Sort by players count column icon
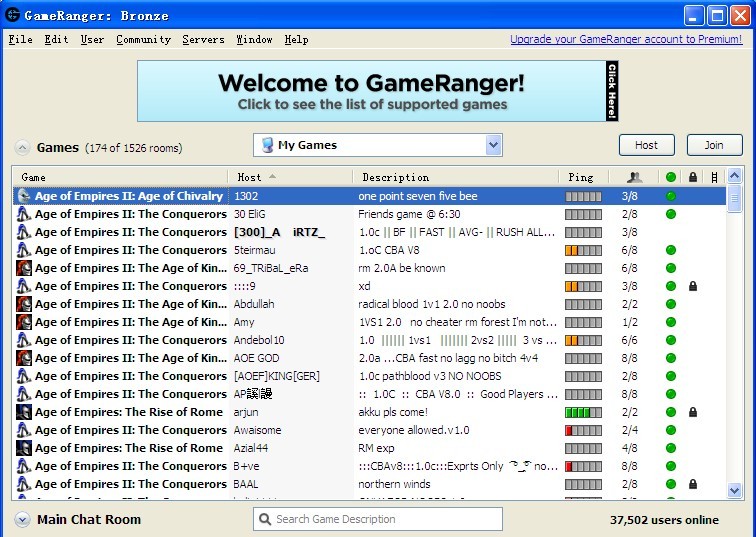Viewport: 756px width, 537px height. point(634,177)
